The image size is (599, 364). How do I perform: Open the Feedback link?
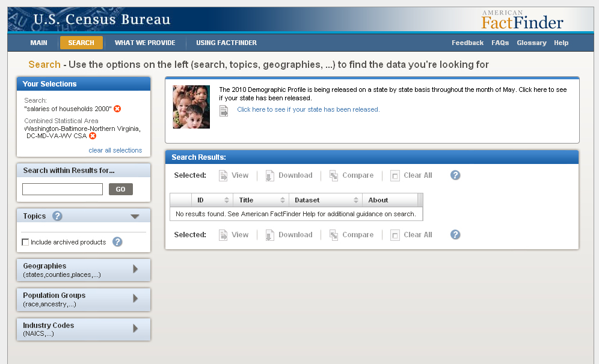467,43
